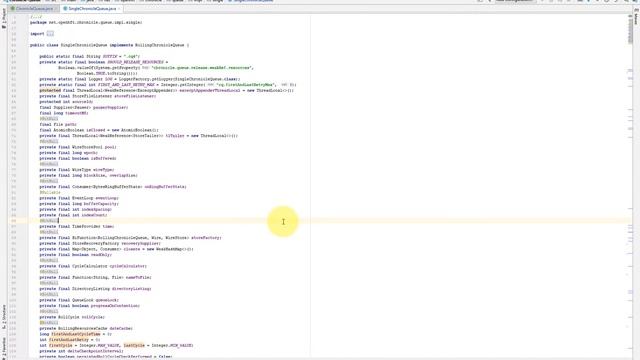
Task: Click the SHOULD_RELEASE_RESOURCES constant
Action: [135, 62]
